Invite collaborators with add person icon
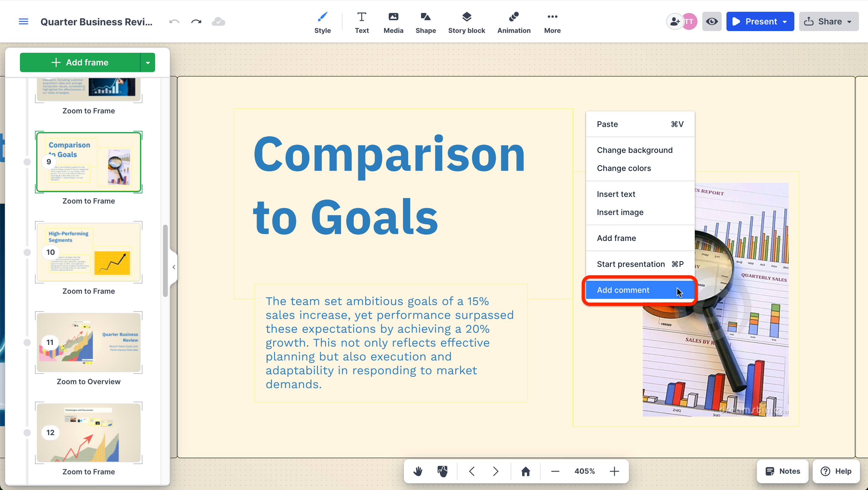This screenshot has width=868, height=490. (x=675, y=21)
